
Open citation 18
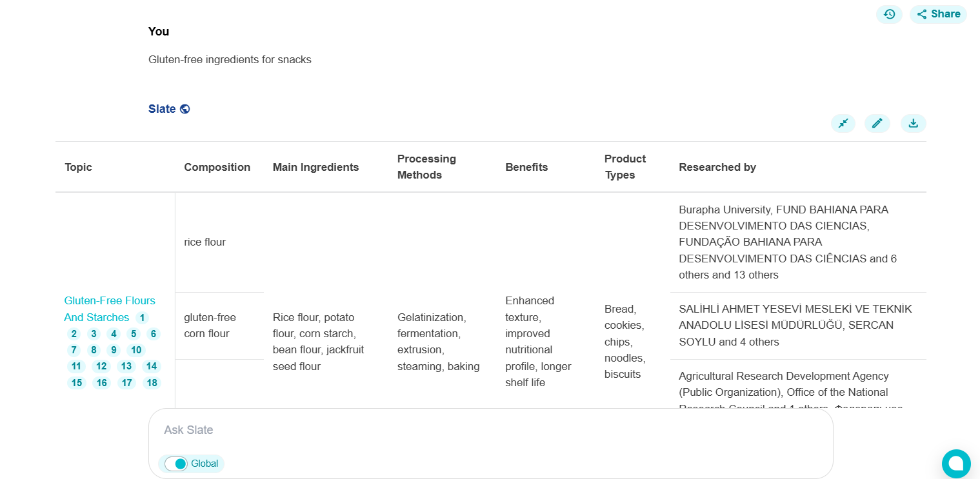(152, 382)
